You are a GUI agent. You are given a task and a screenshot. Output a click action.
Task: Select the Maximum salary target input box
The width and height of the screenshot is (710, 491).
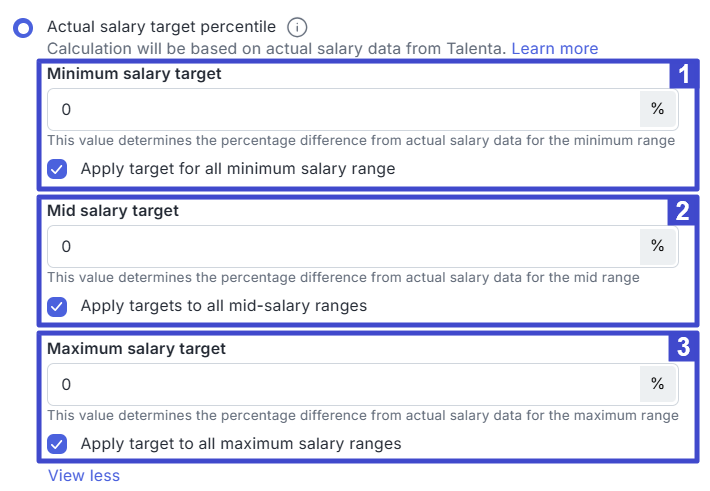coord(340,384)
